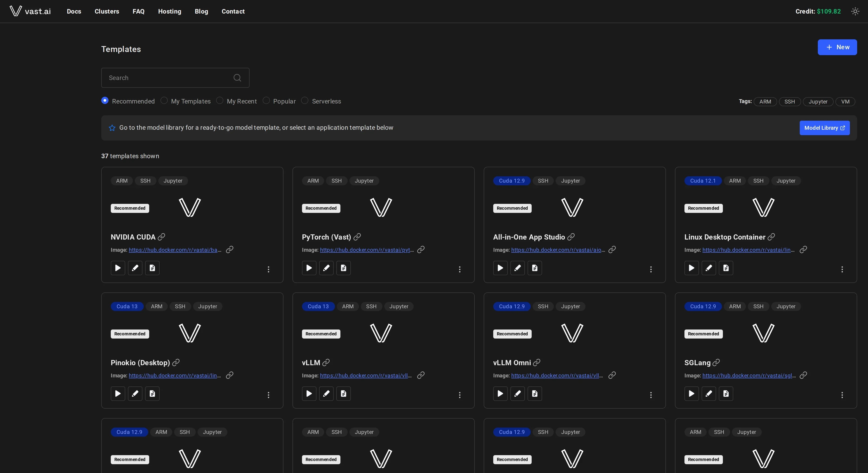Open the three-dot menu on PyTorch (Vast) card
Screen dimensions: 868x473
click(460, 269)
